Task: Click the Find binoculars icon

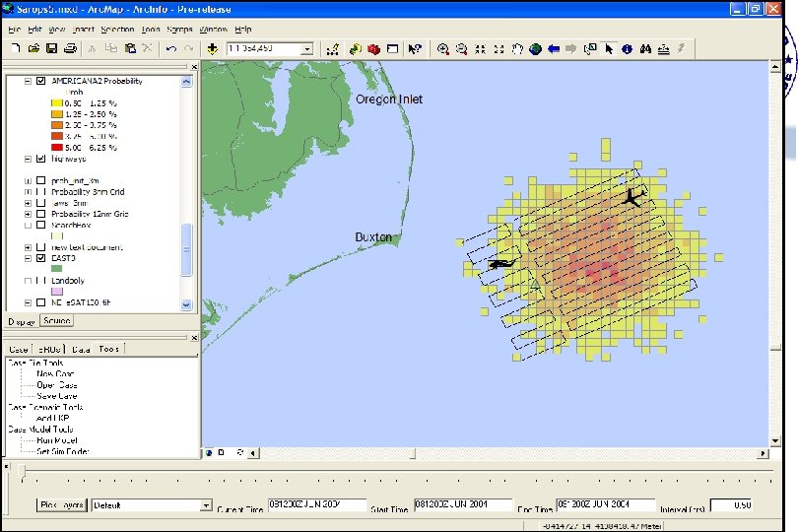Action: (645, 48)
